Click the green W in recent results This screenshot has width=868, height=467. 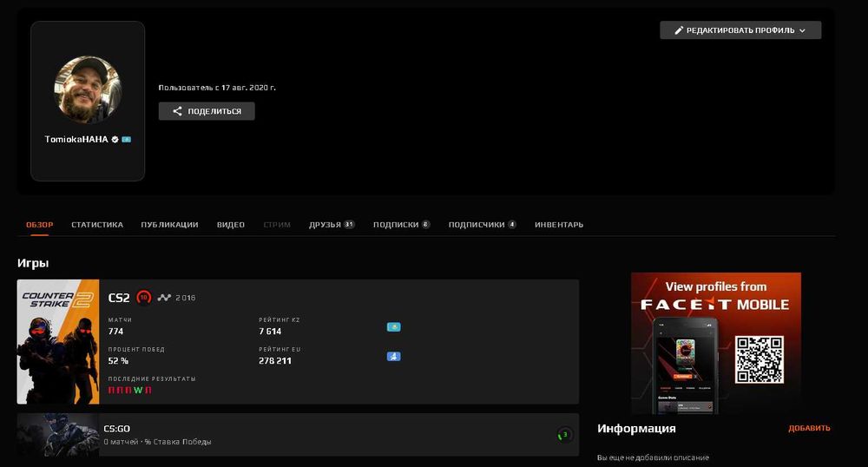[138, 390]
